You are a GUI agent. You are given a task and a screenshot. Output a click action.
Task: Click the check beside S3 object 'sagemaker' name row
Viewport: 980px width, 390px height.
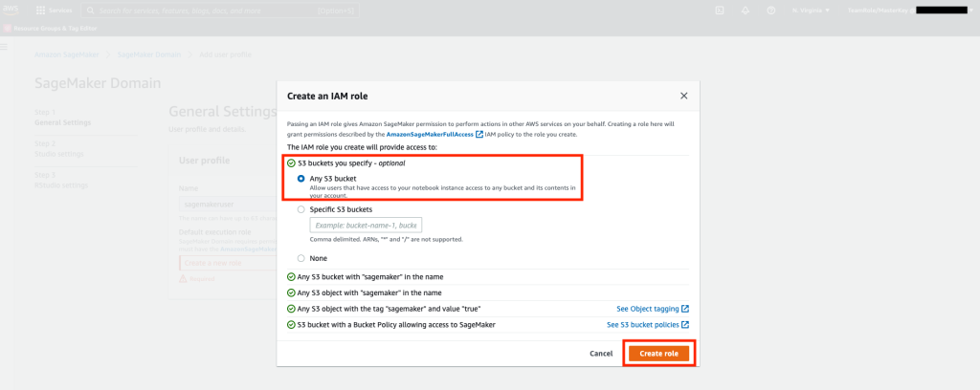[291, 292]
